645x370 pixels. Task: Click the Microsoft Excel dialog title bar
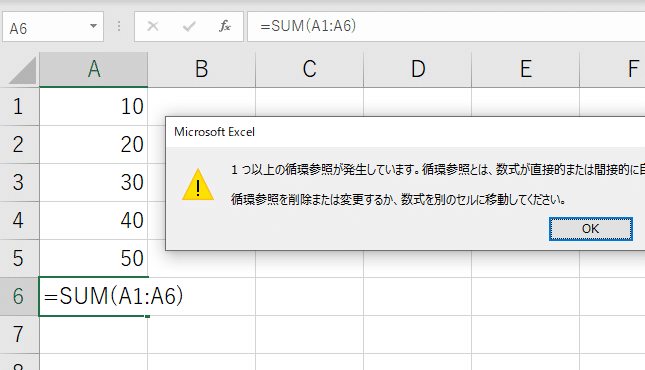point(405,132)
